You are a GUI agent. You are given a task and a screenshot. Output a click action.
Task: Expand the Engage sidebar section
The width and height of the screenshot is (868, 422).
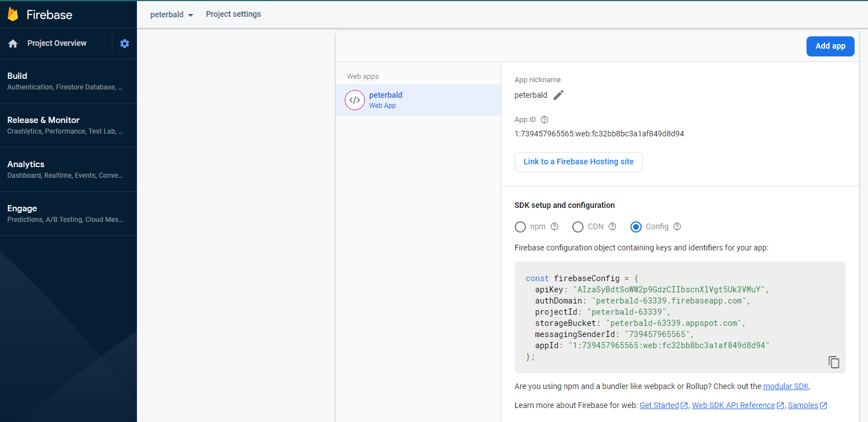[x=68, y=214]
